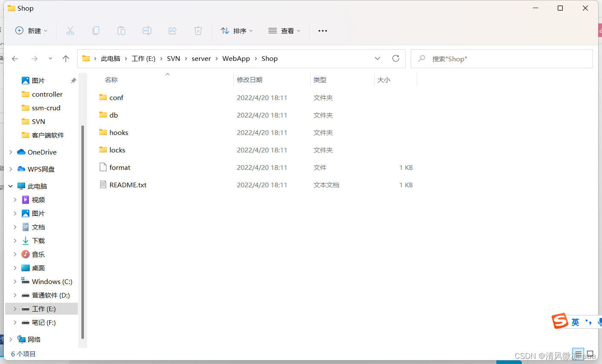Viewport: 602px width, 364px height.
Task: Click the README.txt document icon
Action: point(103,184)
